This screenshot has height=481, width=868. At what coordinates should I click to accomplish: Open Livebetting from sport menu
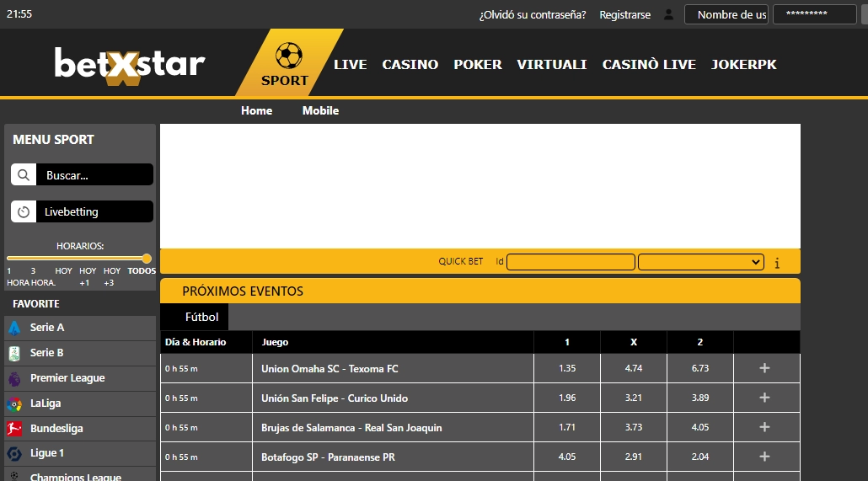coord(82,211)
